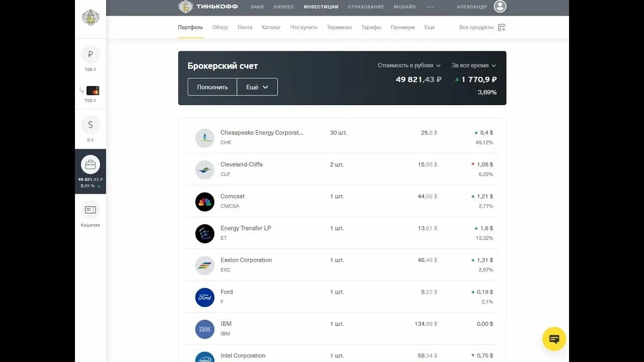Click the IBM logo

pyautogui.click(x=205, y=329)
